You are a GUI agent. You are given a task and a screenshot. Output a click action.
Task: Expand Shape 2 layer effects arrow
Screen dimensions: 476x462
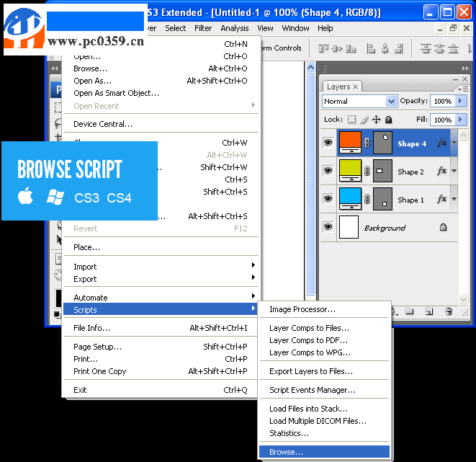(454, 171)
